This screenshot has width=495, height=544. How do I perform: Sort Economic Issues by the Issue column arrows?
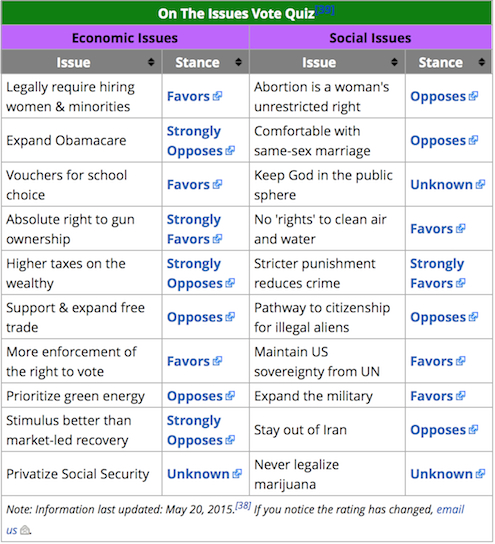(x=151, y=62)
